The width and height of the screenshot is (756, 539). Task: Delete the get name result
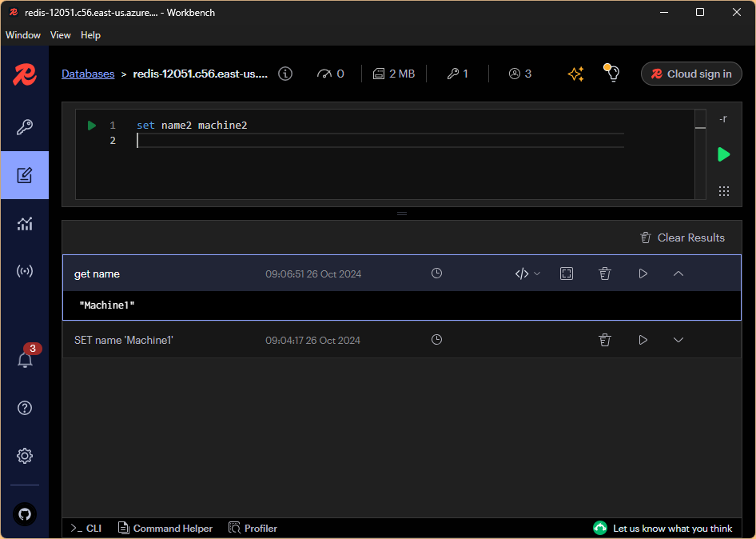click(605, 273)
